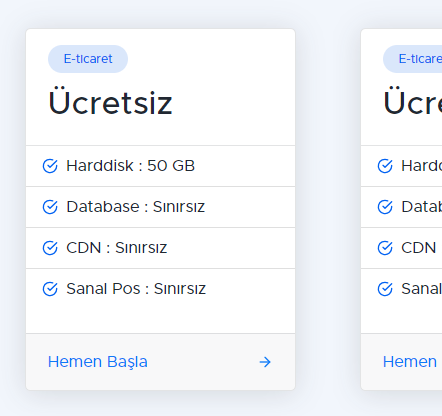Viewport: 442px width, 416px height.
Task: Click the CDN : Sınırsız feature text
Action: (116, 248)
